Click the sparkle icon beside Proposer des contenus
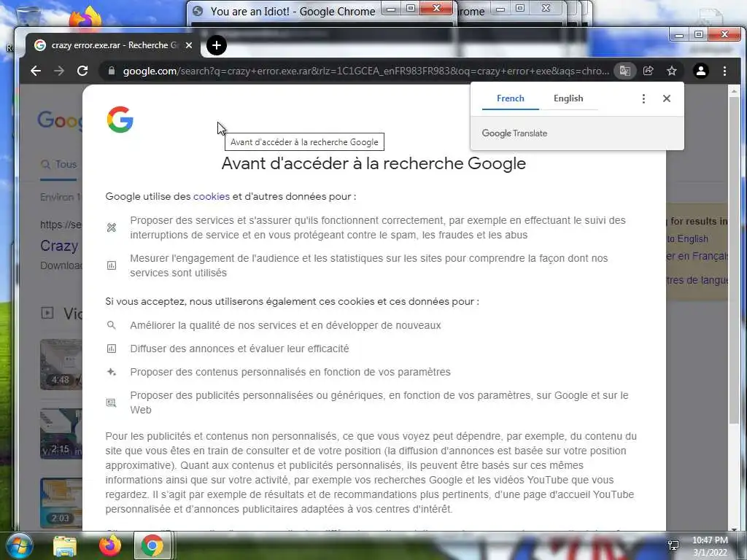Screen dimensions: 747x560 coord(112,372)
